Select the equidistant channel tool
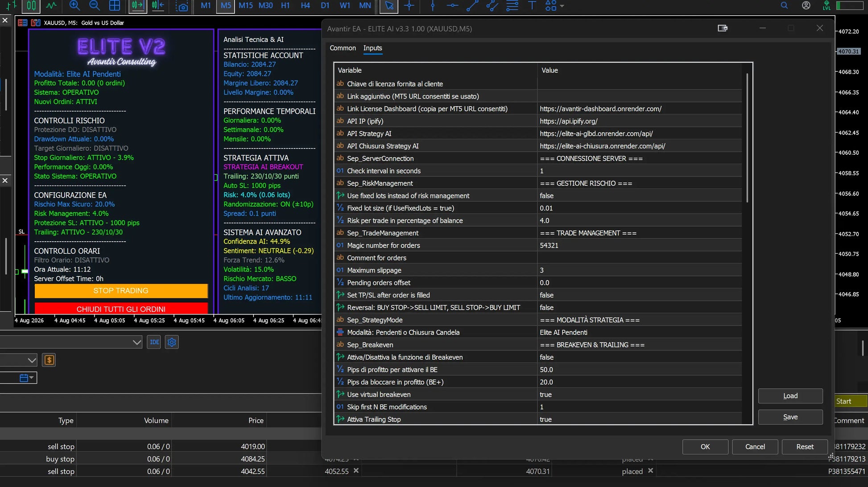The image size is (868, 487). click(x=492, y=6)
